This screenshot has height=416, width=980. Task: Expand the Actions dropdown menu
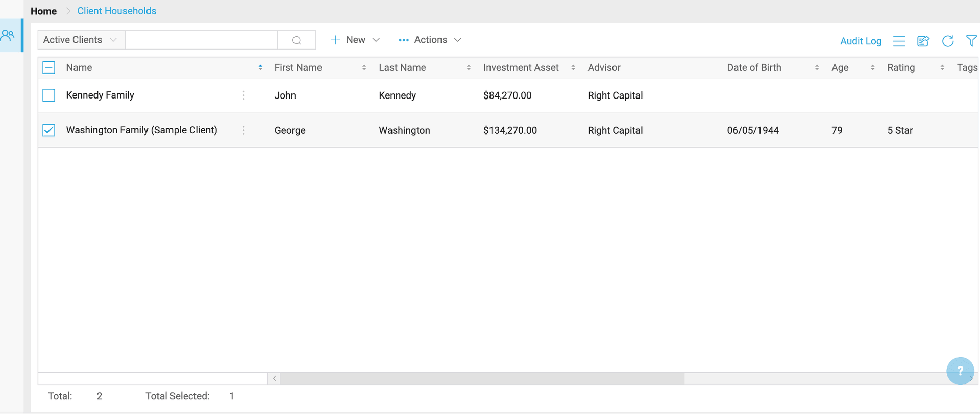[x=430, y=40]
